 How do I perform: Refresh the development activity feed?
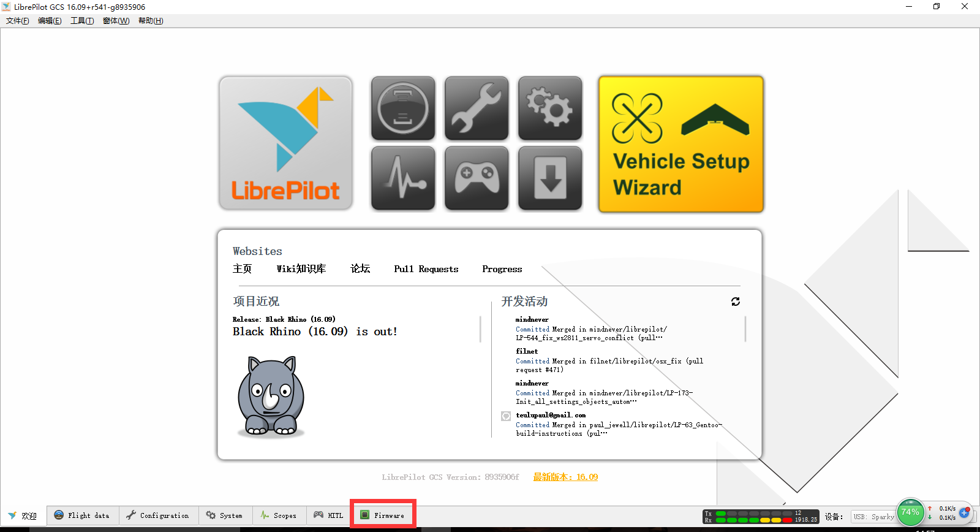coord(736,302)
